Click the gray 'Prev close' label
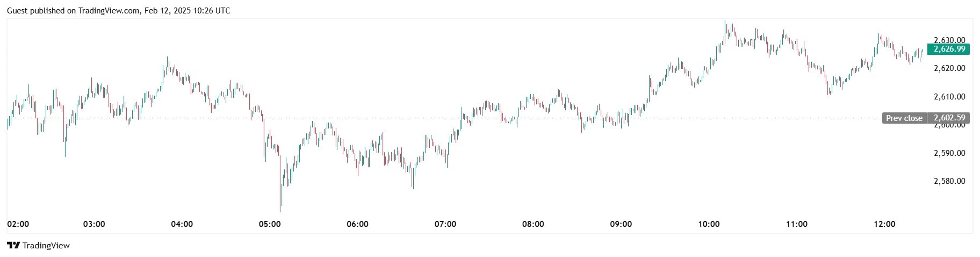980x257 pixels. (x=904, y=118)
